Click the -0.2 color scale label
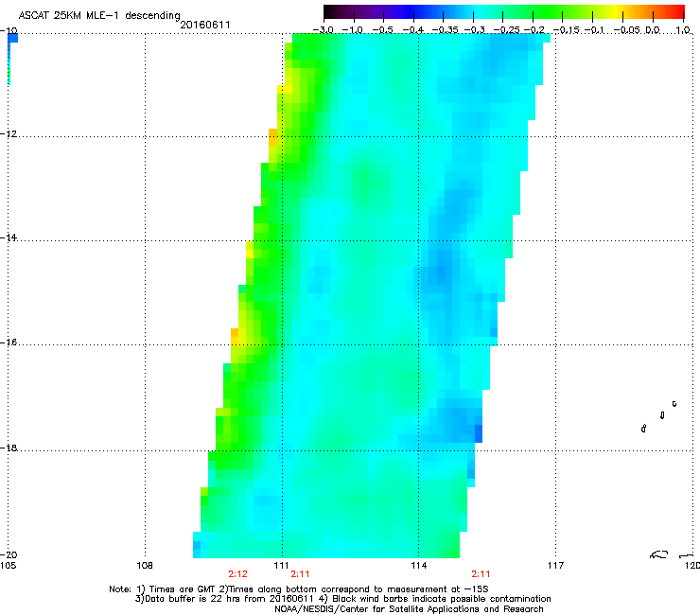The width and height of the screenshot is (700, 615). (534, 30)
